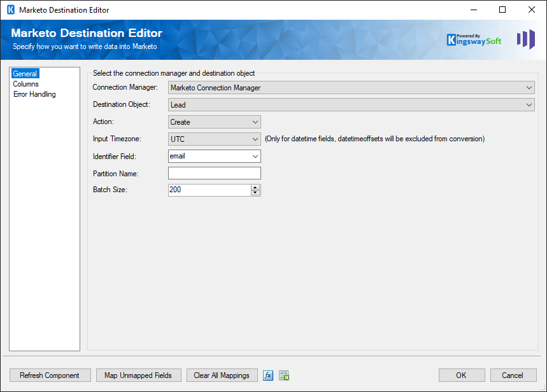
Task: Open the Identifier Field combo box arrow
Action: (x=255, y=157)
